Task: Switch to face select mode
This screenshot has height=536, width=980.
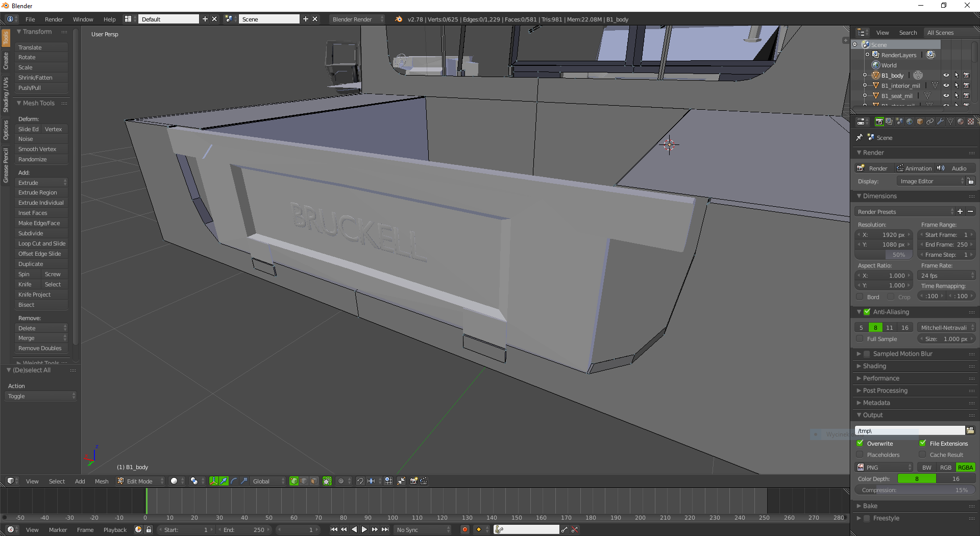Action: [314, 481]
